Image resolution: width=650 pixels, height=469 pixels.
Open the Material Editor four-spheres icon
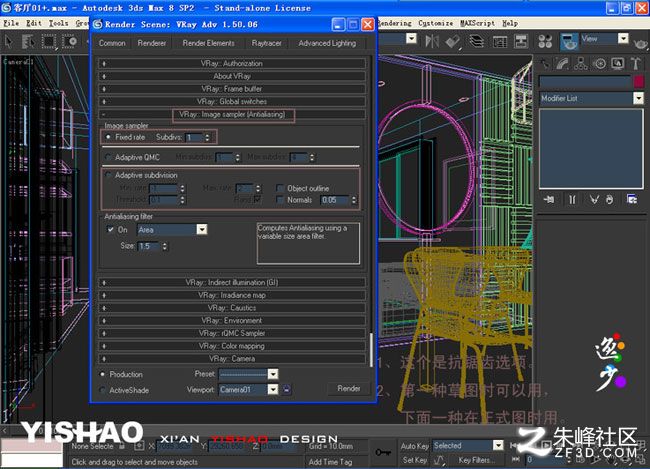(x=545, y=41)
